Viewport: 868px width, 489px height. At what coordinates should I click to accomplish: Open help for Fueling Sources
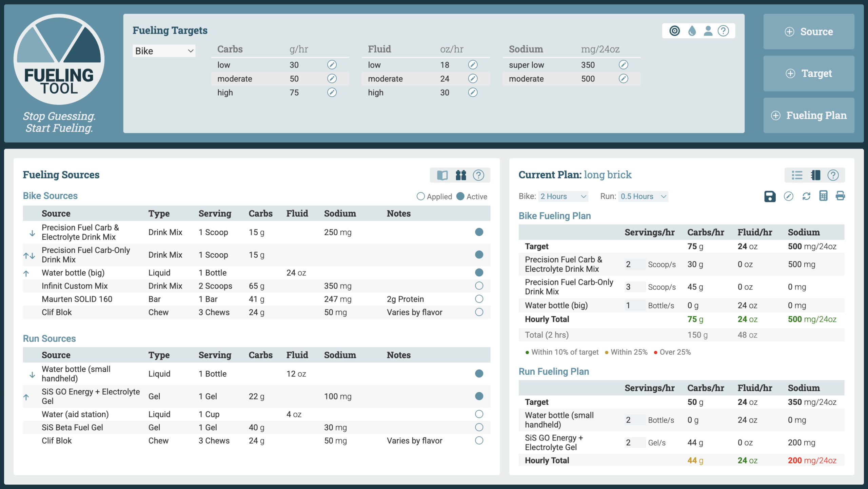tap(478, 175)
